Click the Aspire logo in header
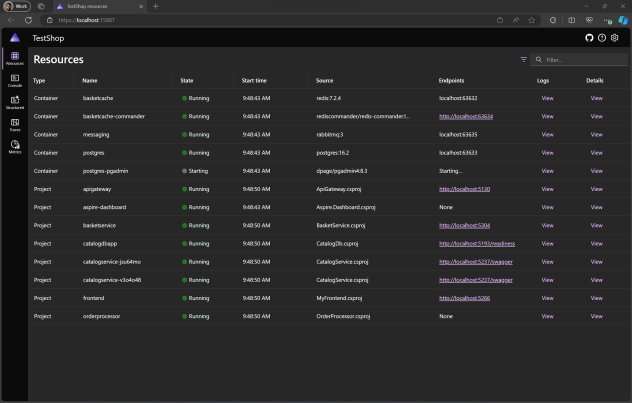Screen dimensions: 632x403 [x=14, y=38]
